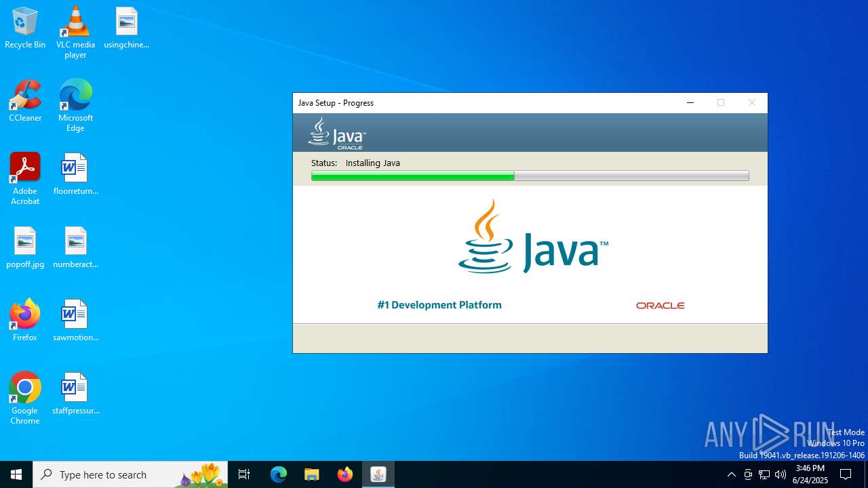Click the Installing Java status text
Viewport: 868px width, 488px height.
(x=372, y=163)
